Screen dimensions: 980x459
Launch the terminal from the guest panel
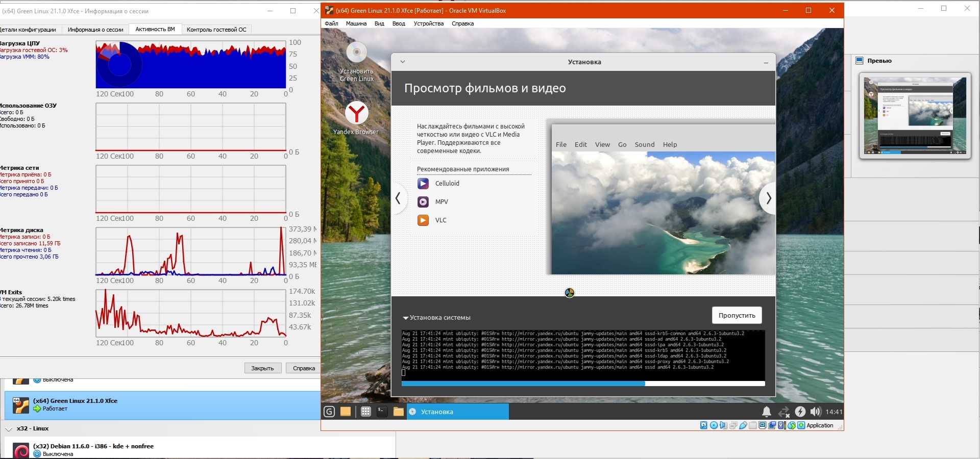tap(382, 412)
